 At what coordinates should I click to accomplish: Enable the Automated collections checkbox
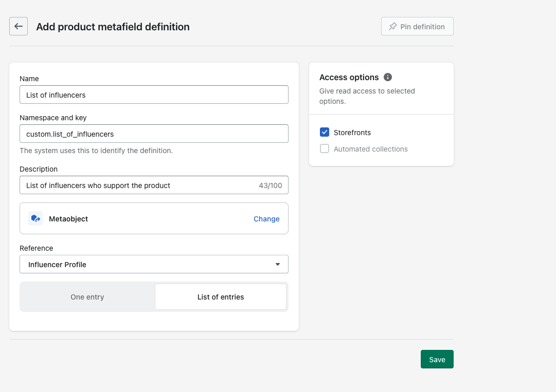point(325,149)
